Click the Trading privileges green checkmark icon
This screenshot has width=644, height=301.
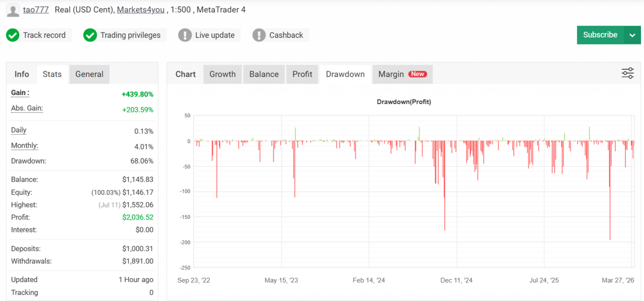pyautogui.click(x=90, y=35)
